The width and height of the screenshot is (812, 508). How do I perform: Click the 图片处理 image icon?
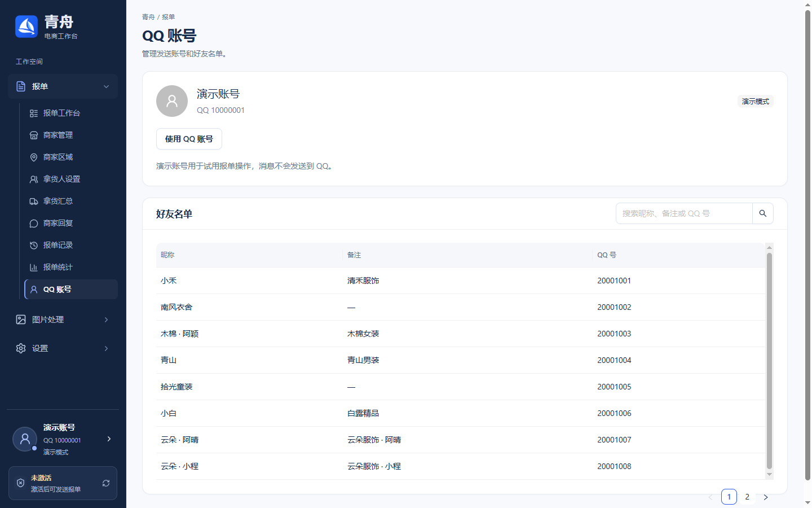21,319
